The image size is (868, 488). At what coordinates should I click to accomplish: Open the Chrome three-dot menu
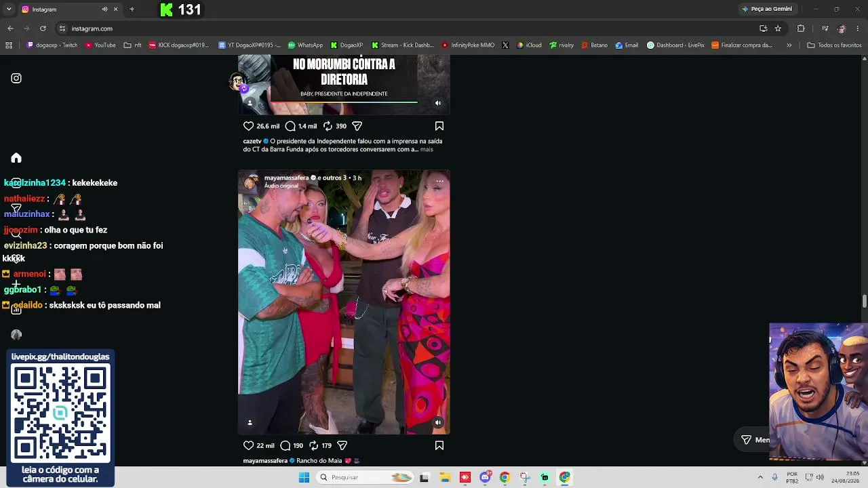coord(858,28)
